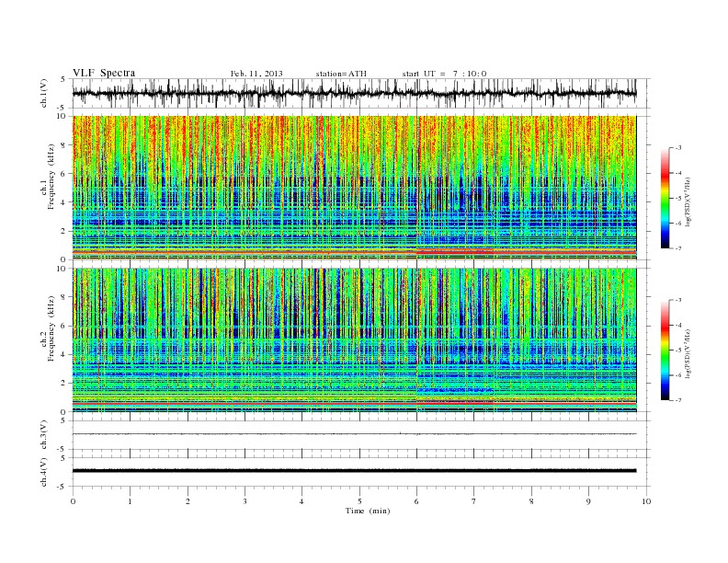Click the "ch.1(V)" waveform axis label

coord(44,94)
